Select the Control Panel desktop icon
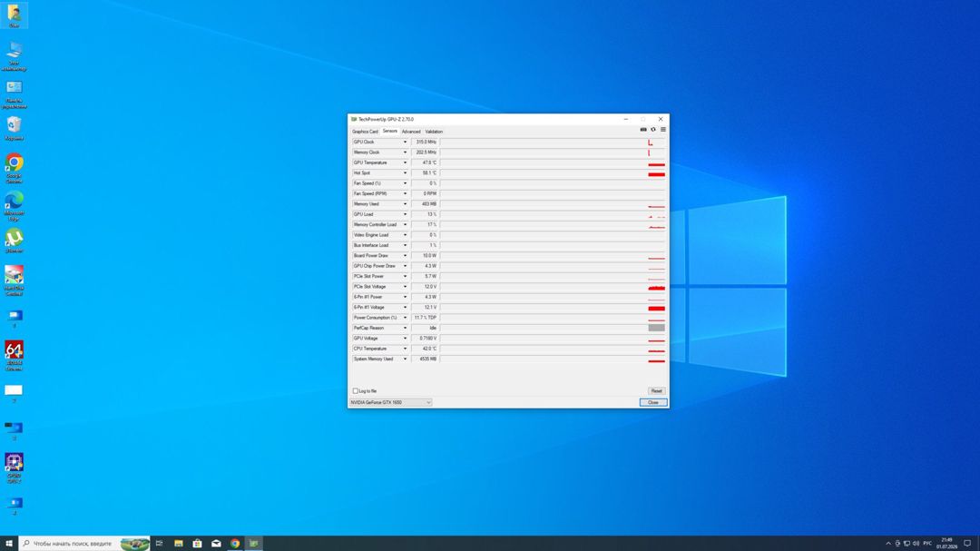Viewport: 980px width, 551px height. pos(14,93)
